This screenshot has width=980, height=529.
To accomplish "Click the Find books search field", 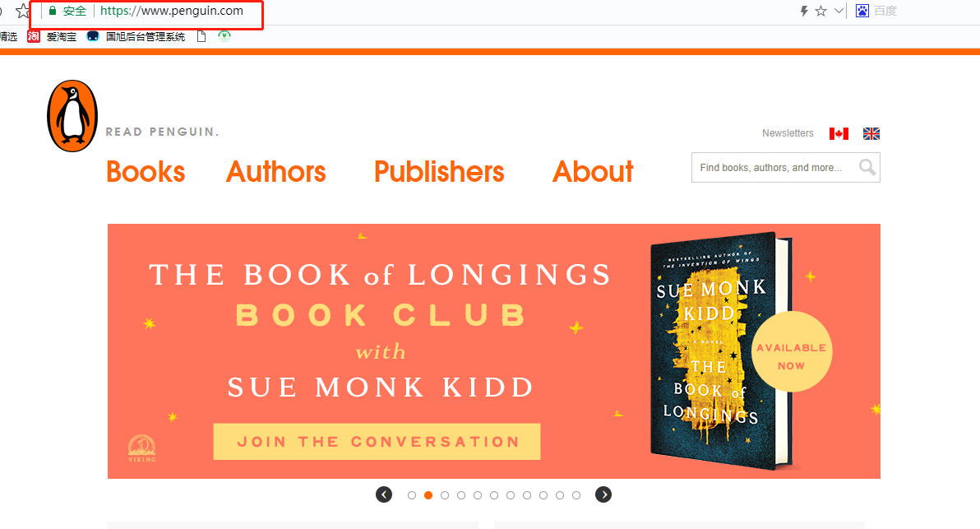I will tap(773, 168).
